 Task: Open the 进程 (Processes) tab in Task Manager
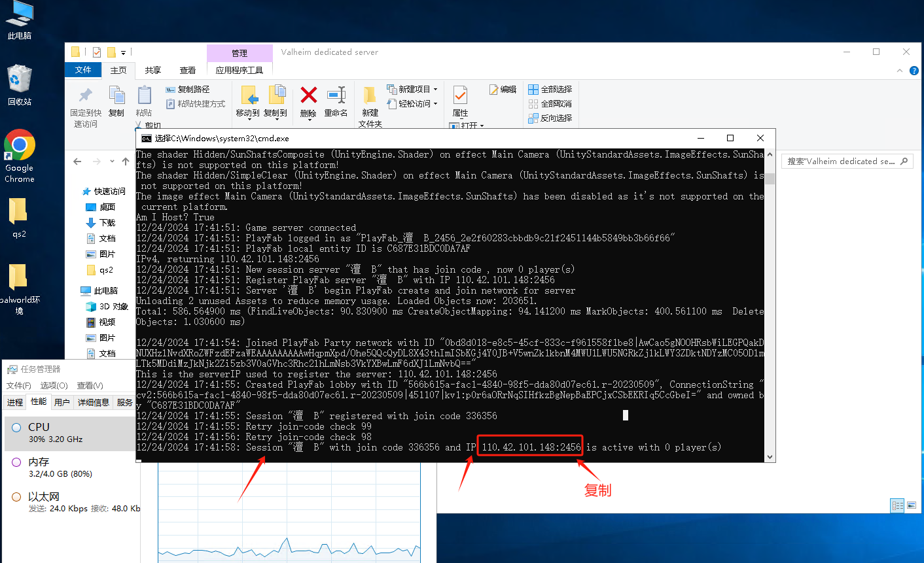coord(15,402)
